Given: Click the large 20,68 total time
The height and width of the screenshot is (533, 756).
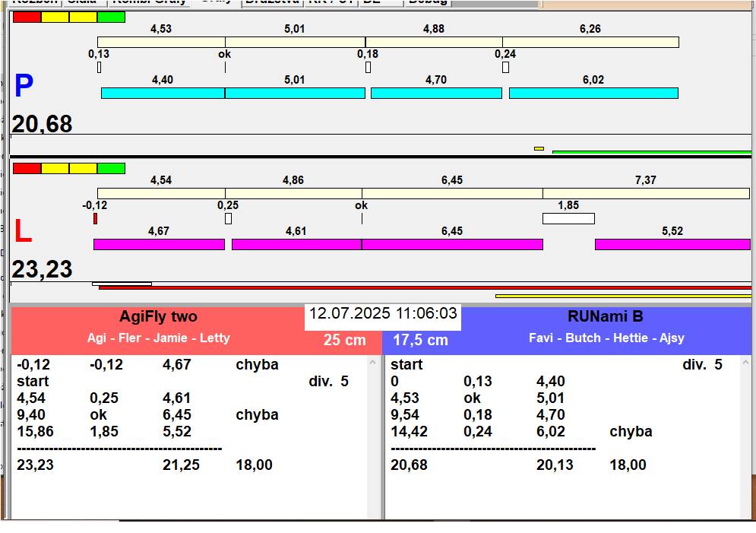Looking at the screenshot, I should [x=42, y=124].
